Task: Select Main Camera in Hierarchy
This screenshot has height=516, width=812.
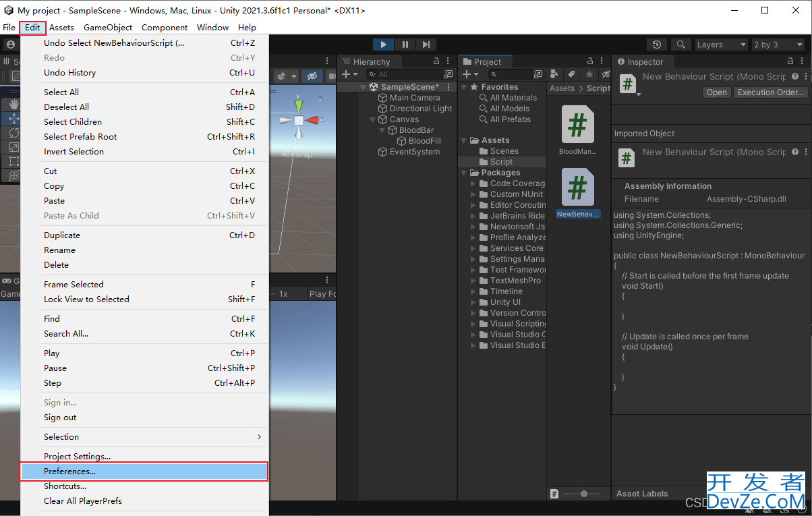Action: pyautogui.click(x=415, y=98)
